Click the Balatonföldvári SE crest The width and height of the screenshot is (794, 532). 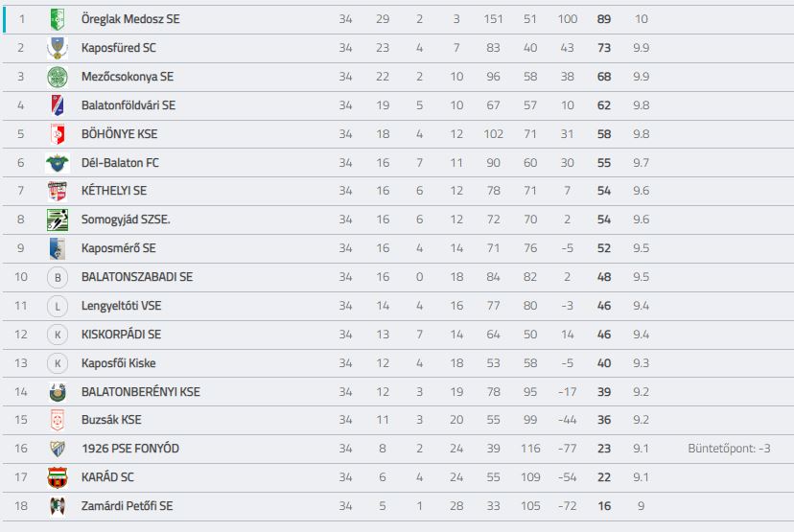(58, 105)
